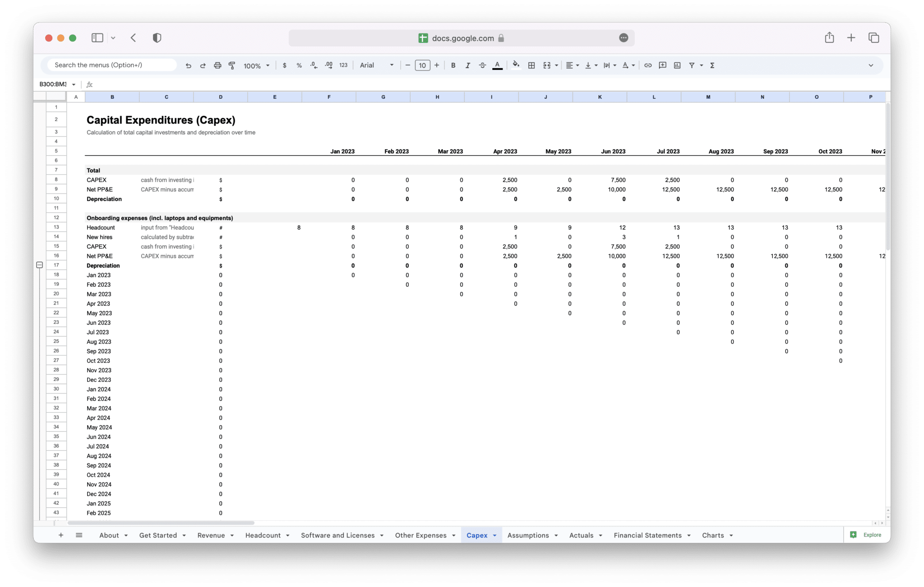Open the Safari share menu
This screenshot has height=587, width=924.
click(x=829, y=38)
